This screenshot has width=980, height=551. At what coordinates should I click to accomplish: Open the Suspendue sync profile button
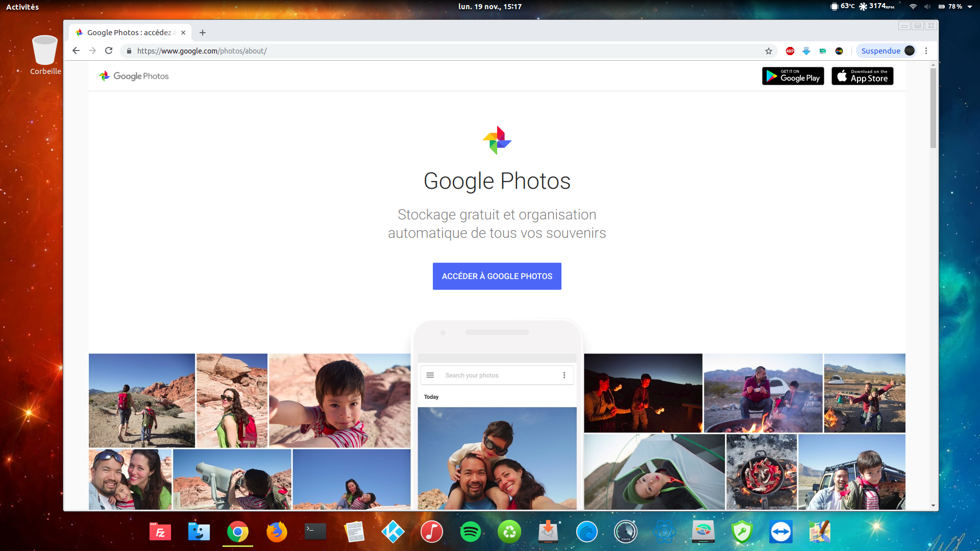tap(887, 51)
